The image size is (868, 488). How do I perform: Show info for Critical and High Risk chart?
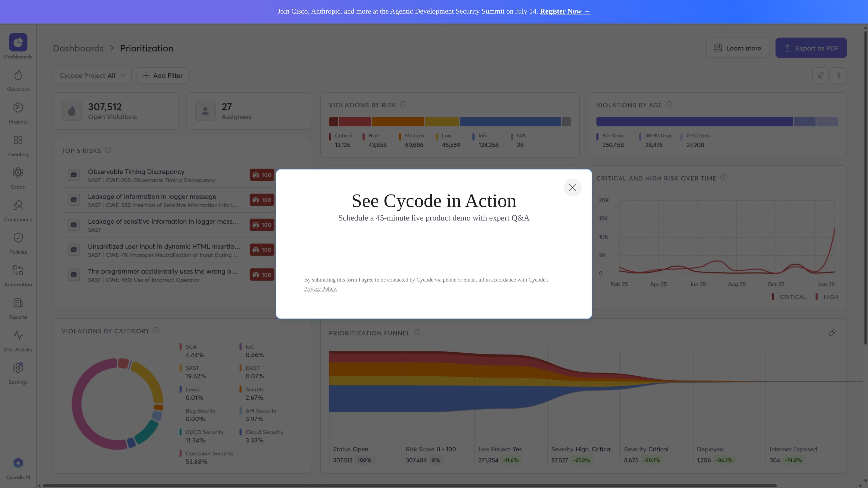click(723, 178)
